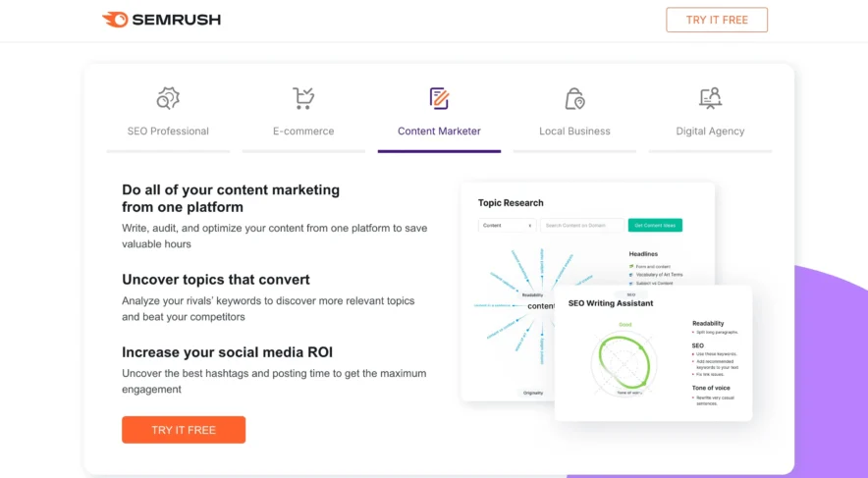Click the icon beside "Form and content" headline
The image size is (868, 478).
(x=631, y=266)
